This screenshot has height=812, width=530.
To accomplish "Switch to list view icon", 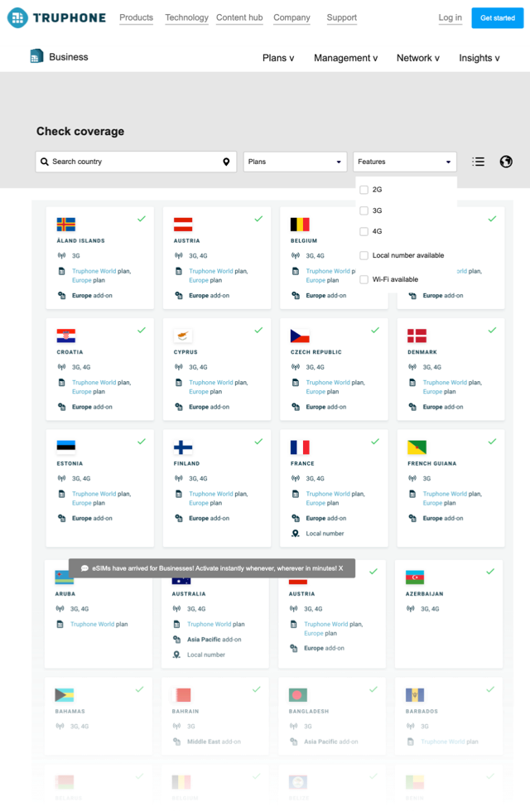I will pos(479,162).
